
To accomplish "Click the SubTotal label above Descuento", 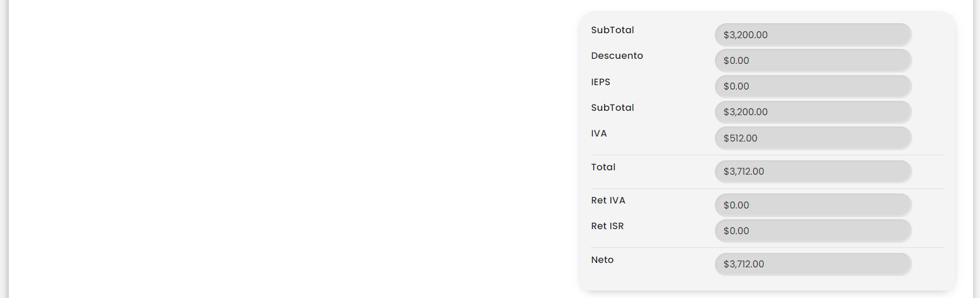I will [612, 30].
